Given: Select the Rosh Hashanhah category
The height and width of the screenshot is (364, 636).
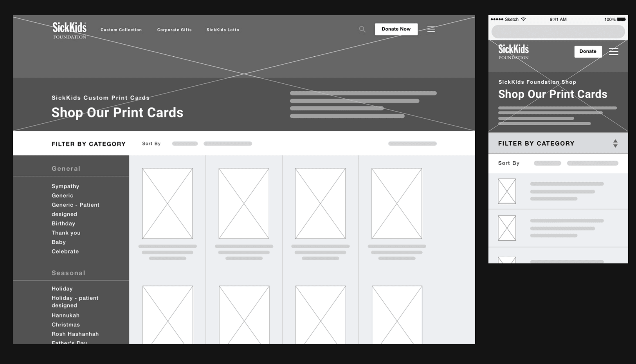Looking at the screenshot, I should click(75, 334).
